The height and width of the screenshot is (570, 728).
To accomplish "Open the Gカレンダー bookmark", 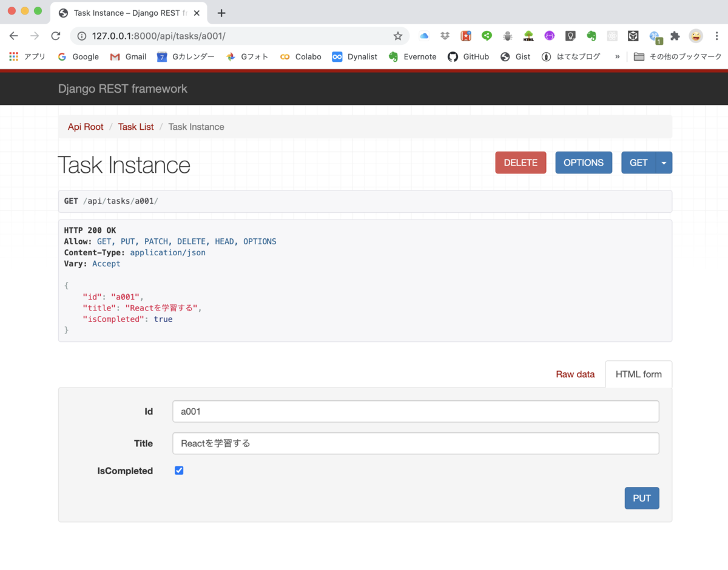I will (186, 56).
